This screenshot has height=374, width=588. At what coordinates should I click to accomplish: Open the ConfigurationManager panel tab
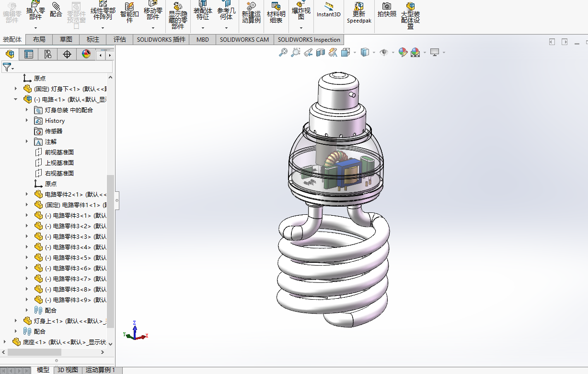click(48, 54)
